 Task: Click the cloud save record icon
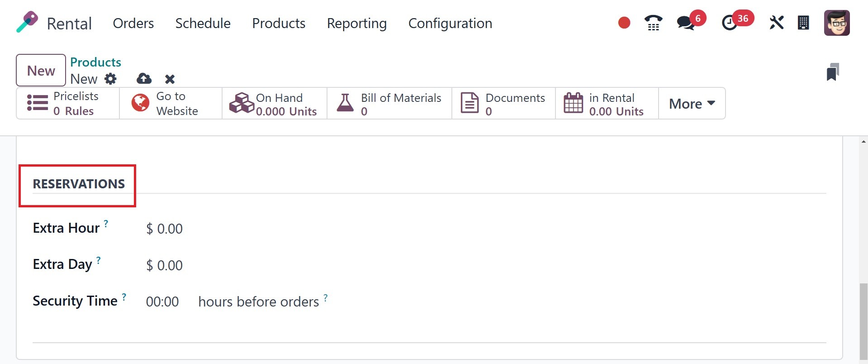tap(144, 79)
